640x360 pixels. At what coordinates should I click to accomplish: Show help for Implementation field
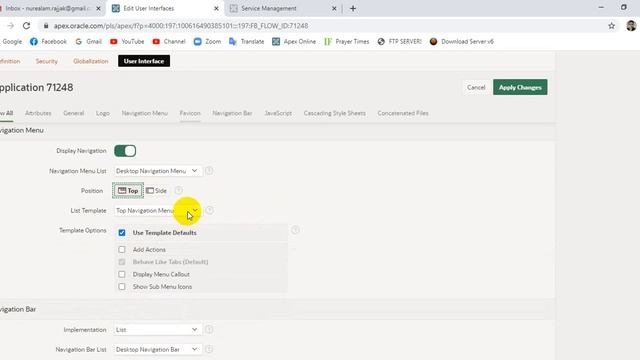point(209,329)
